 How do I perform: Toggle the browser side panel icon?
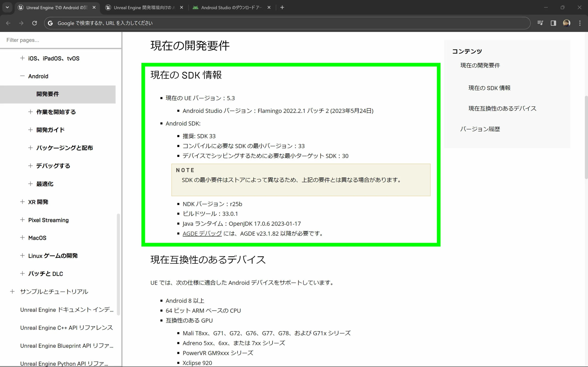coord(553,23)
